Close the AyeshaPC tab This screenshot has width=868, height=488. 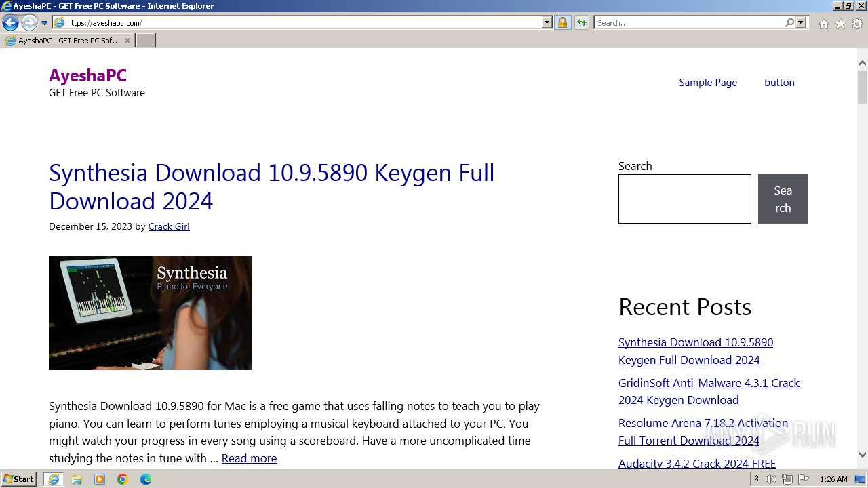[127, 41]
